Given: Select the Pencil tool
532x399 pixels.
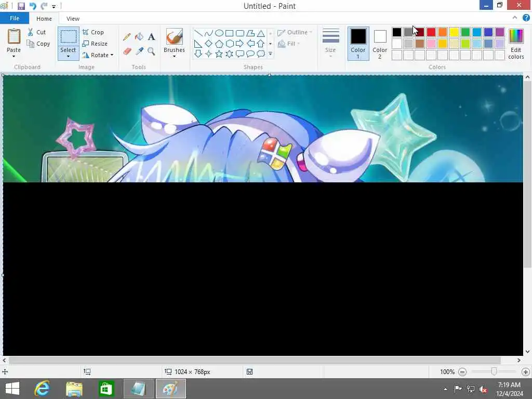Looking at the screenshot, I should (x=127, y=37).
